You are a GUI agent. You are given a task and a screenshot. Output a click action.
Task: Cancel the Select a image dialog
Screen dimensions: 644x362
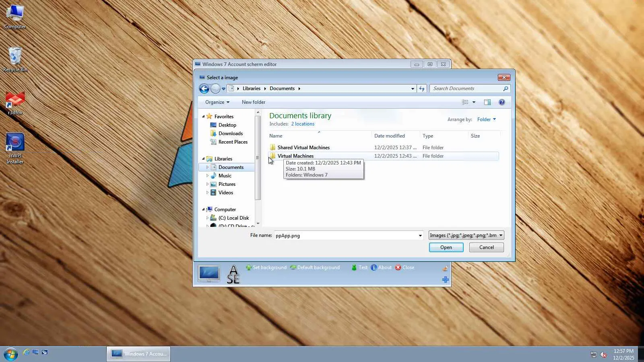486,247
